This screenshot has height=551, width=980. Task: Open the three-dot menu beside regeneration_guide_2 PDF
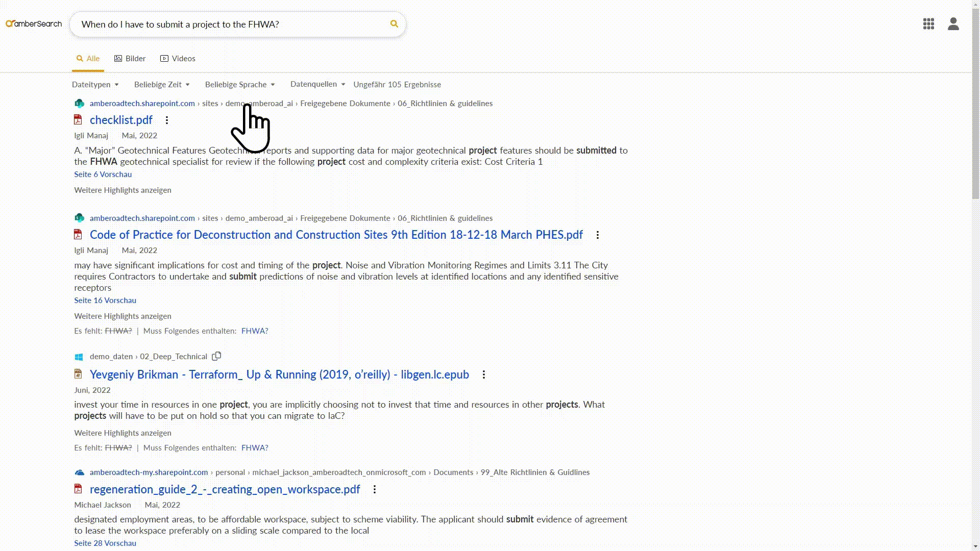coord(375,489)
